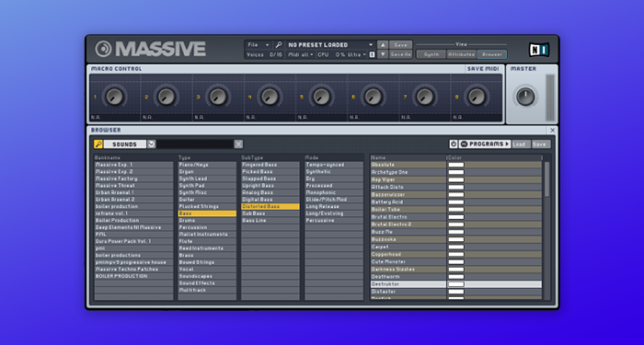This screenshot has height=345, width=644.
Task: Select the Bass type
Action: [207, 213]
